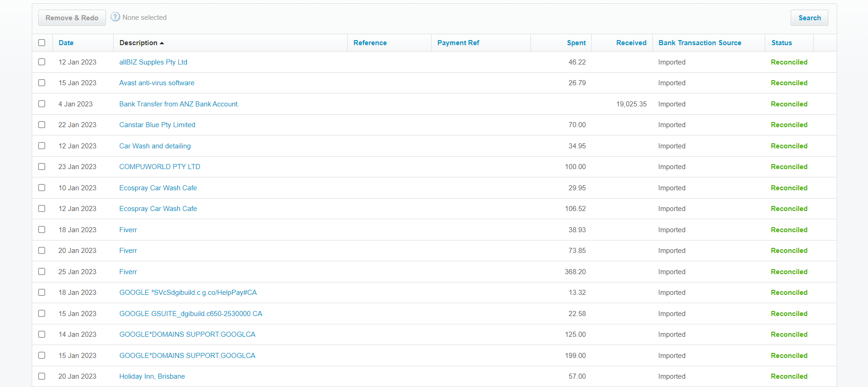Viewport: 868px width, 387px height.
Task: Tick the Avast anti-virus software row checkbox
Action: click(x=42, y=83)
